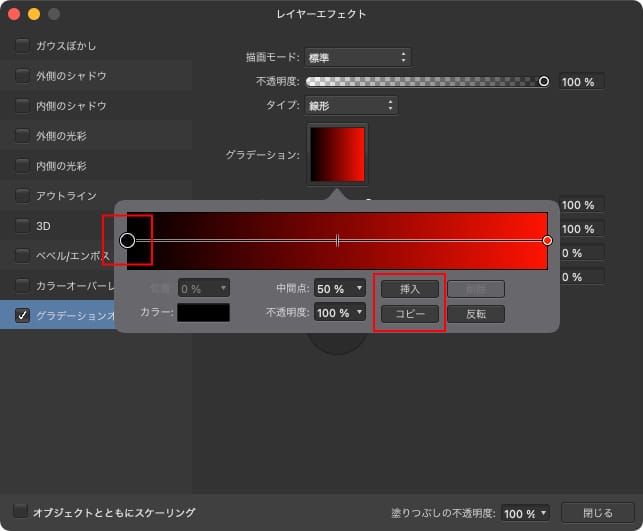Open the 描画モード dropdown
643x531 pixels.
click(x=357, y=58)
